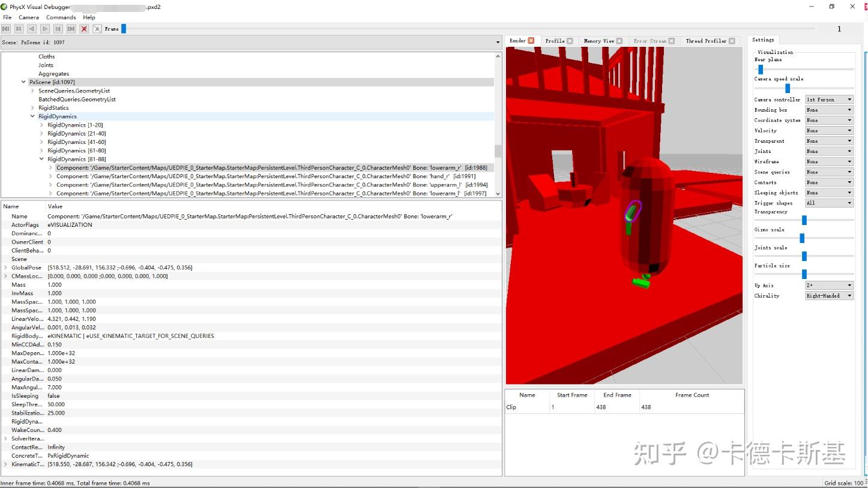Jump to the last frame button
The height and width of the screenshot is (489, 868).
click(x=71, y=29)
